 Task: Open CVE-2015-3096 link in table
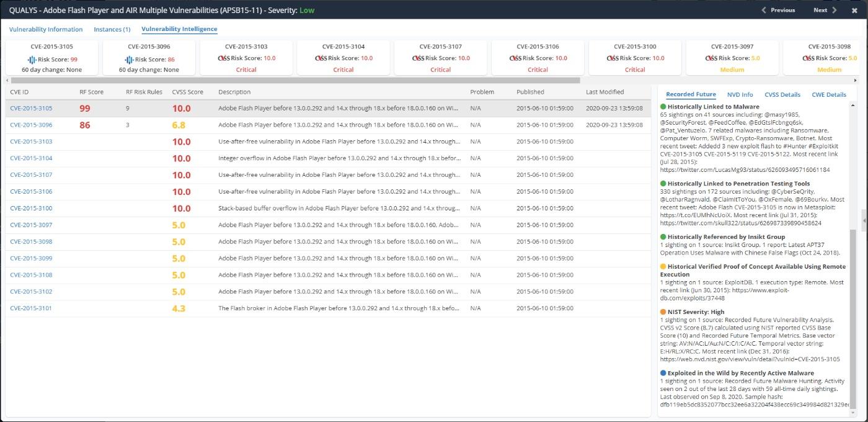[31, 125]
